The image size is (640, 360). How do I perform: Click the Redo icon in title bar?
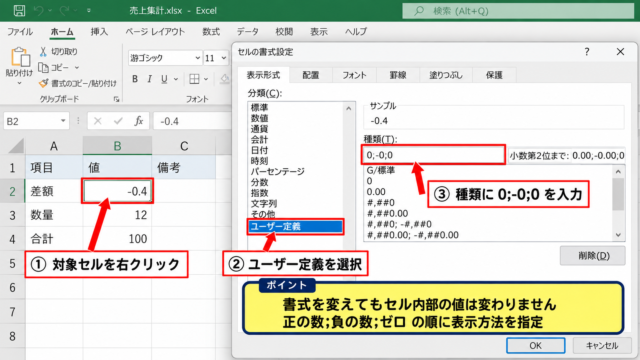[x=64, y=11]
